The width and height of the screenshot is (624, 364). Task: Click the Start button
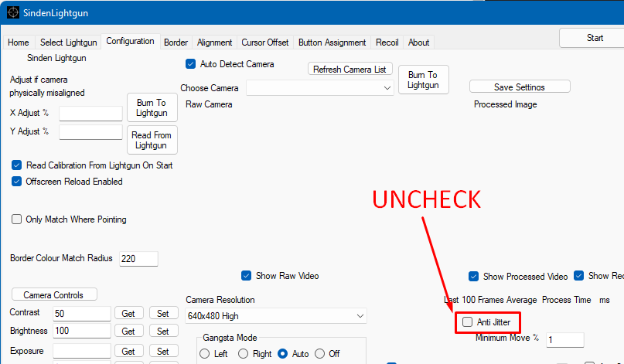[594, 38]
